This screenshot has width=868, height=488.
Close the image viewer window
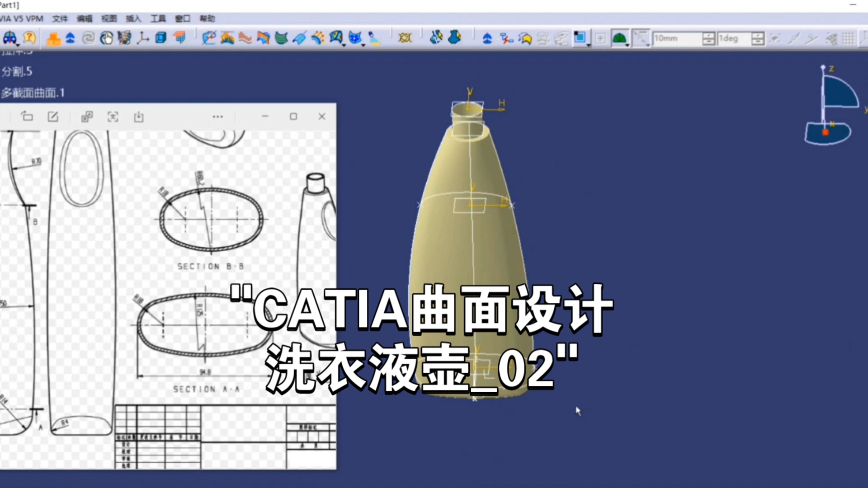pyautogui.click(x=322, y=117)
